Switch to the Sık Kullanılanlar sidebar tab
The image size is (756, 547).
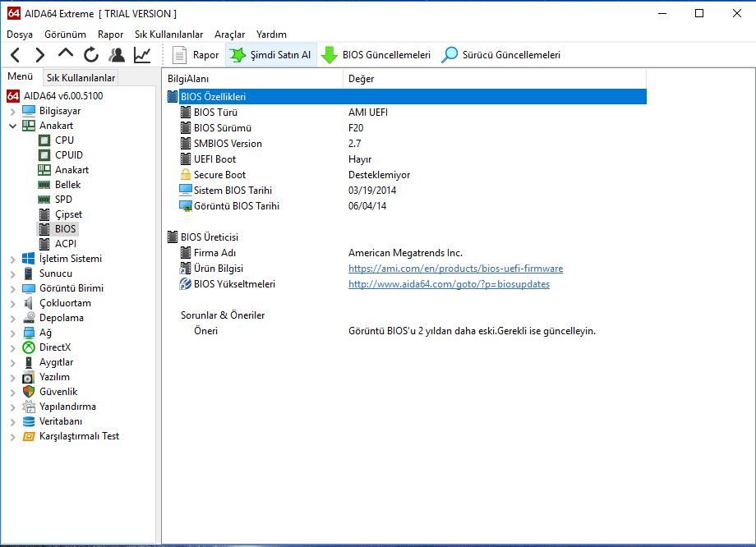coord(81,77)
